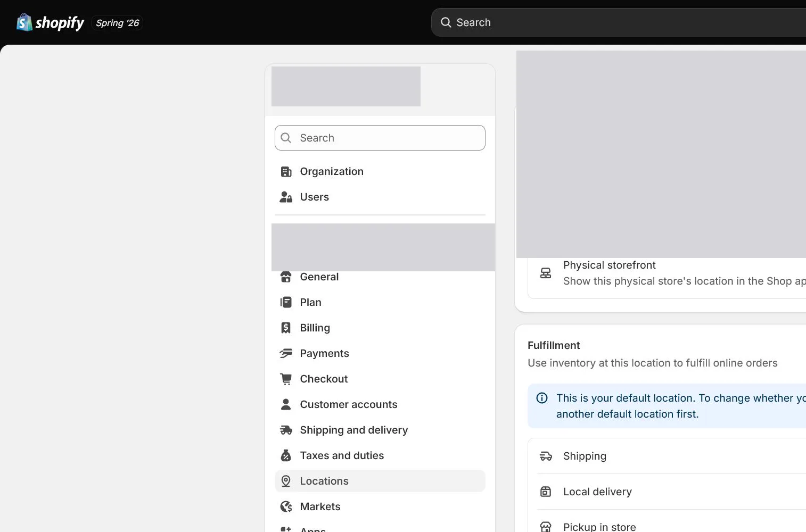Open Billing settings

click(x=380, y=328)
